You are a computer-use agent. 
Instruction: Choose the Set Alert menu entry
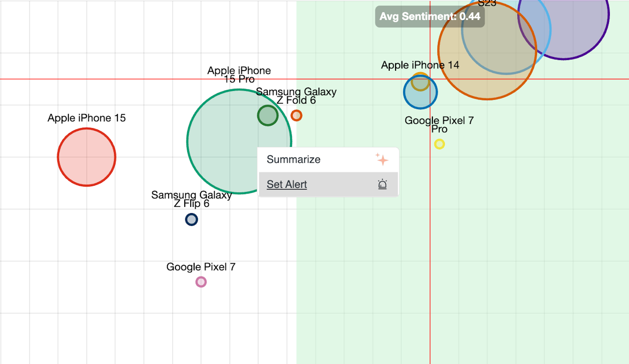coord(287,185)
